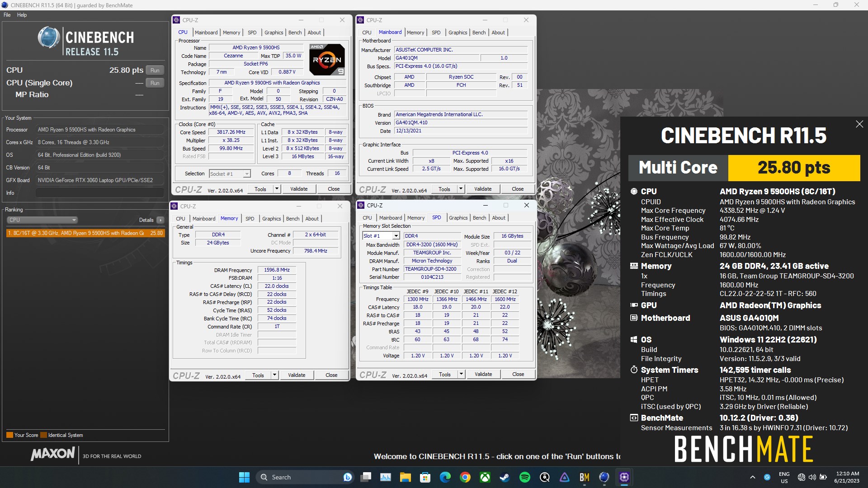The image size is (868, 488).
Task: Open Task View from the taskbar
Action: (x=366, y=477)
